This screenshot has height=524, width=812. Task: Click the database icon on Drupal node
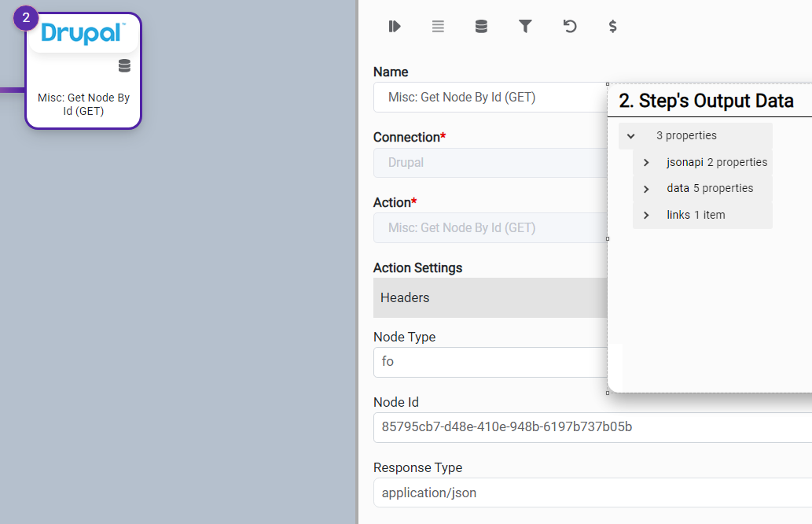pyautogui.click(x=124, y=66)
